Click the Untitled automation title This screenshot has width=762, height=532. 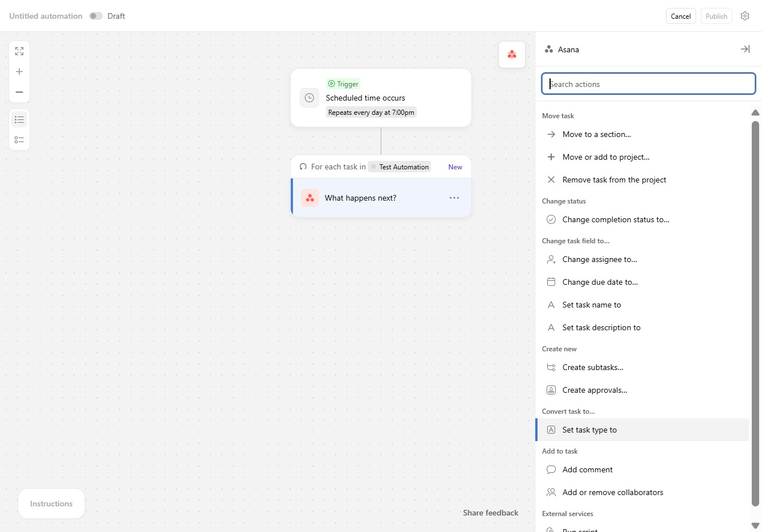click(x=46, y=16)
